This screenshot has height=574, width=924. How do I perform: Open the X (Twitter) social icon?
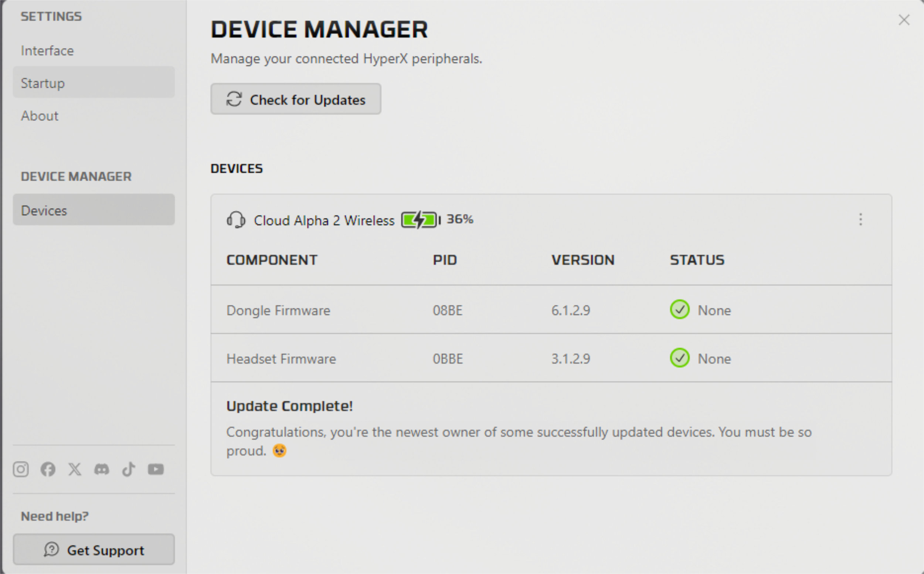coord(75,469)
